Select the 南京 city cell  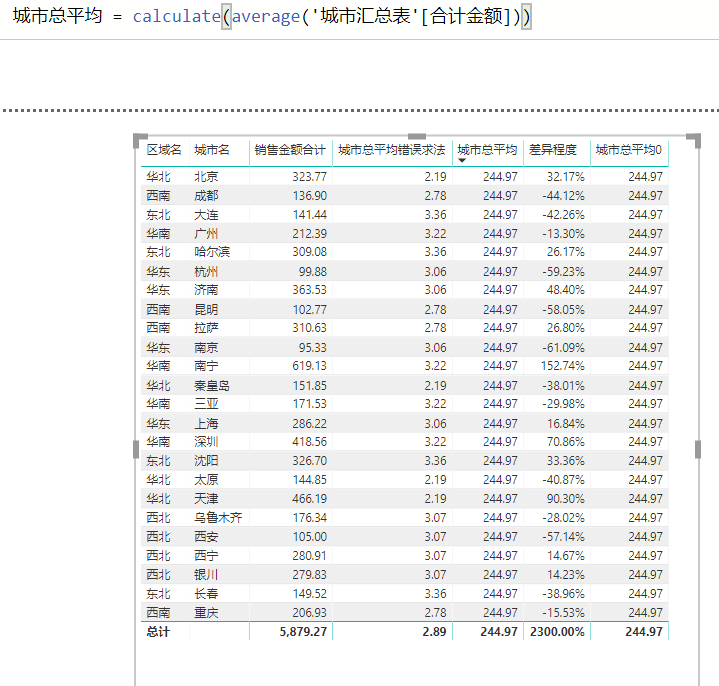pyautogui.click(x=206, y=348)
